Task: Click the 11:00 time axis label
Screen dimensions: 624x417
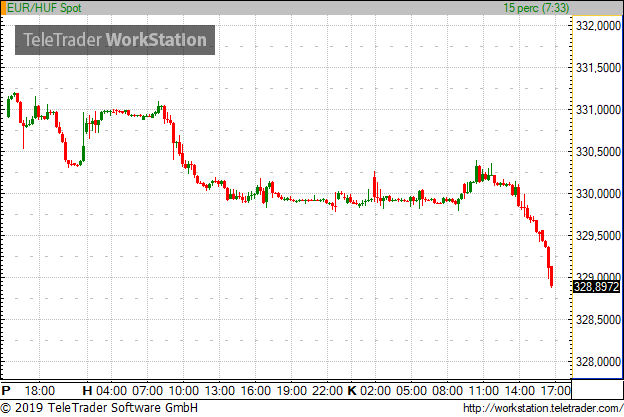Action: (484, 391)
